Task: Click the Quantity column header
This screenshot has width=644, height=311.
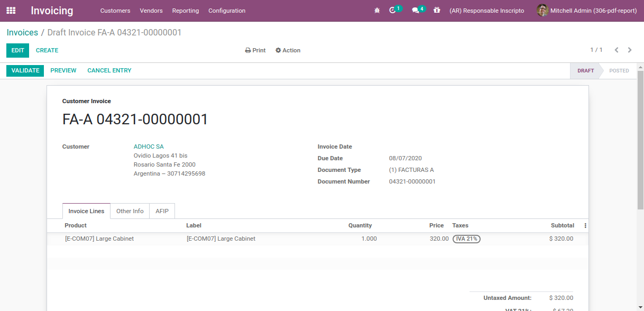Action: pyautogui.click(x=360, y=226)
